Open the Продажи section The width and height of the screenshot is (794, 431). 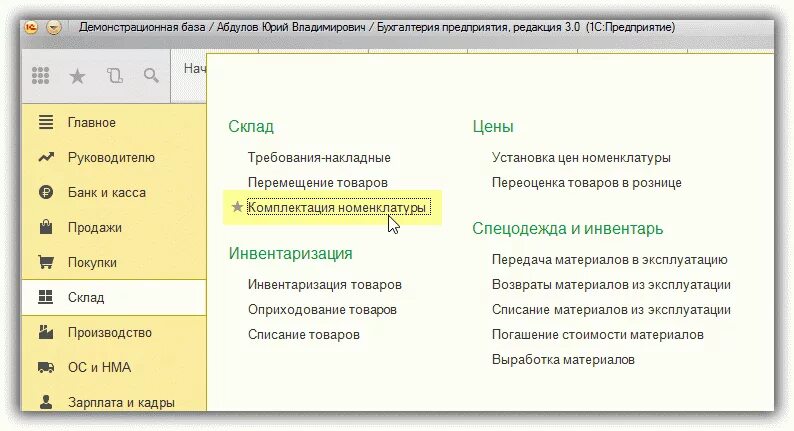[x=95, y=228]
